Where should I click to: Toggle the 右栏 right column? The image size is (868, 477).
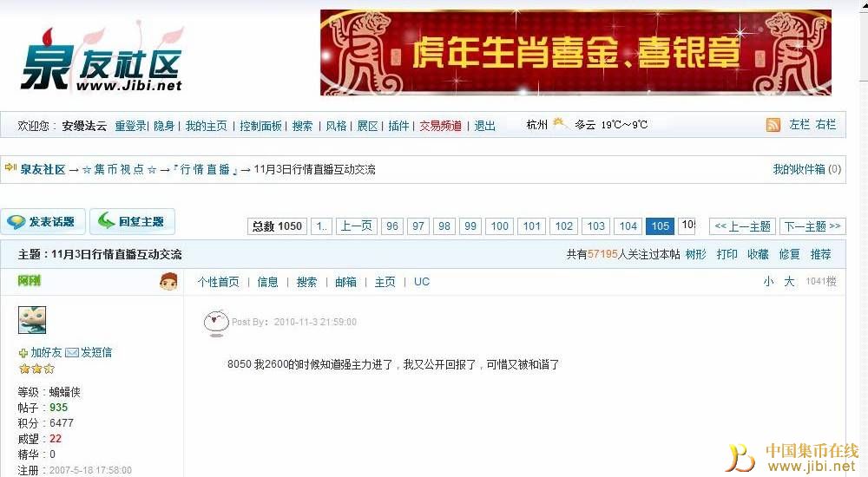tap(825, 125)
